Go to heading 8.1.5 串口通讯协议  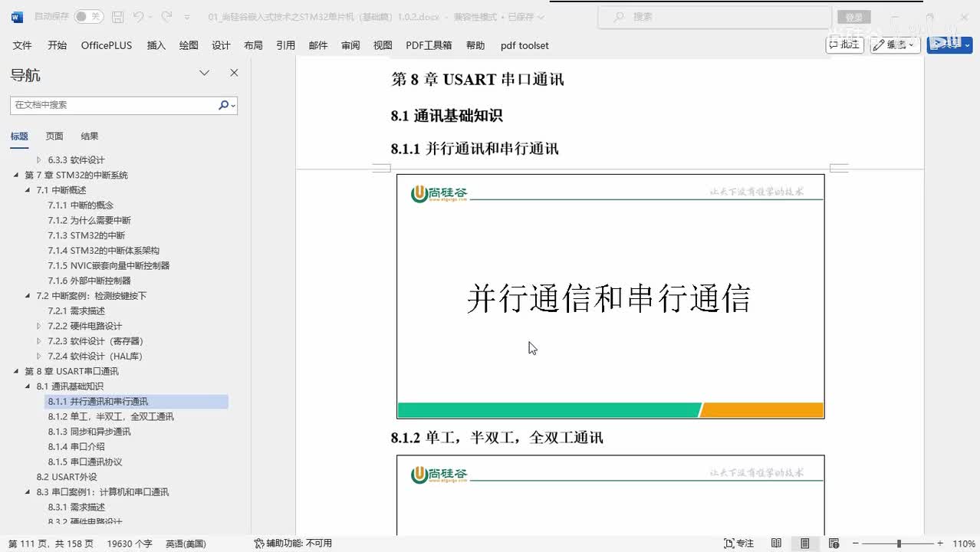pos(84,462)
